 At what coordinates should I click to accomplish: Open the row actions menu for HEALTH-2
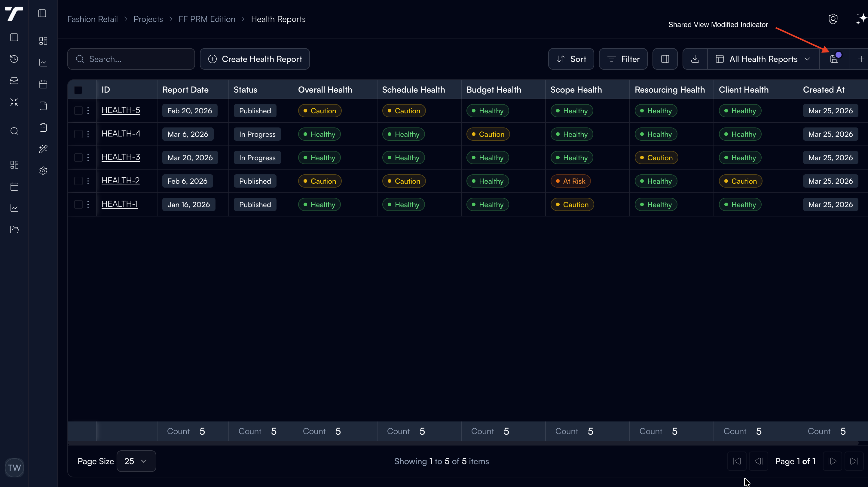(x=88, y=181)
